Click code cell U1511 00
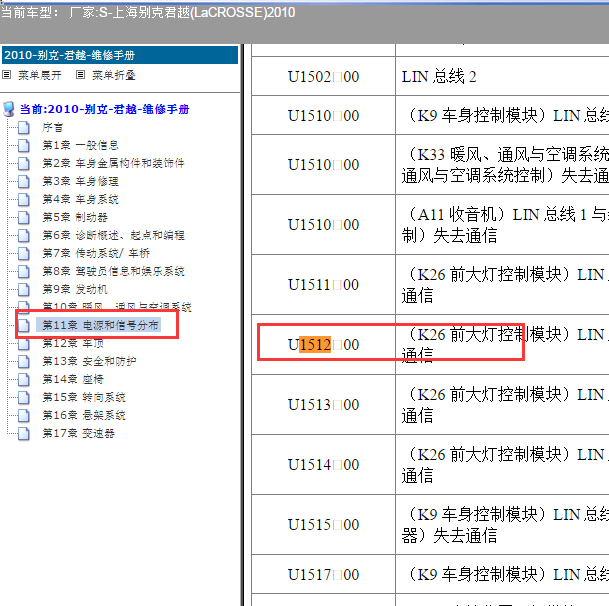The image size is (609, 606). [323, 285]
